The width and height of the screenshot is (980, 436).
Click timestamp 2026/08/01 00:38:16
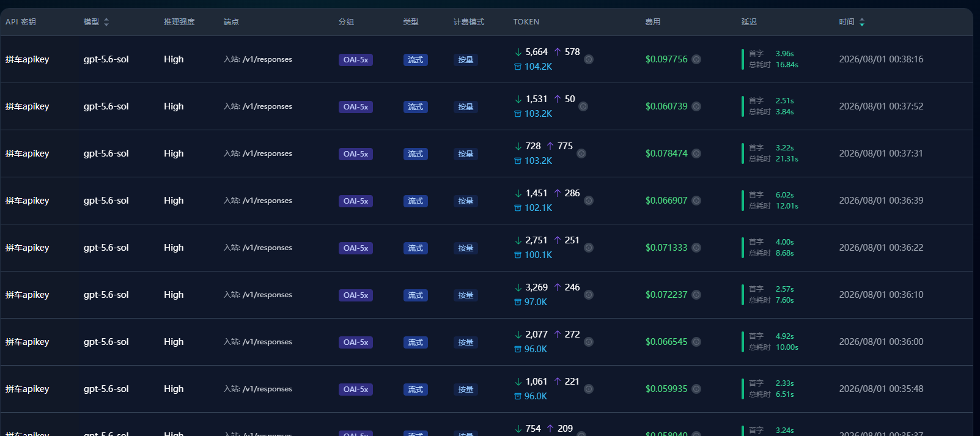point(881,59)
